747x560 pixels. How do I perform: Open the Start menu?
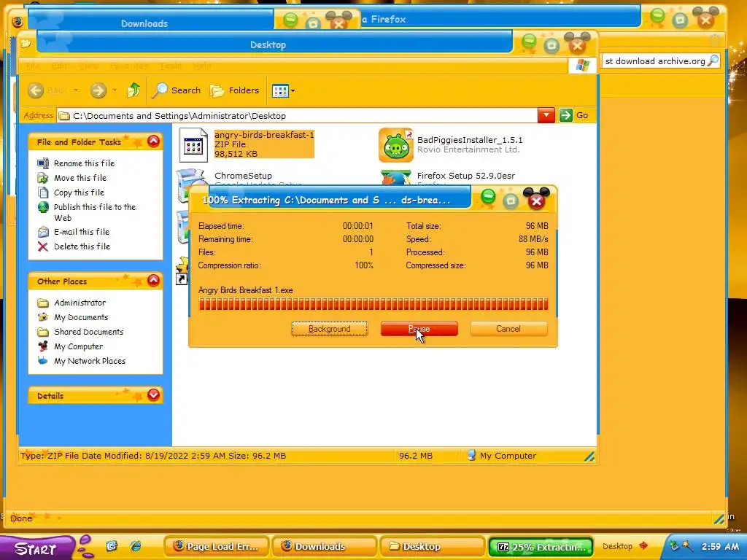[x=36, y=548]
